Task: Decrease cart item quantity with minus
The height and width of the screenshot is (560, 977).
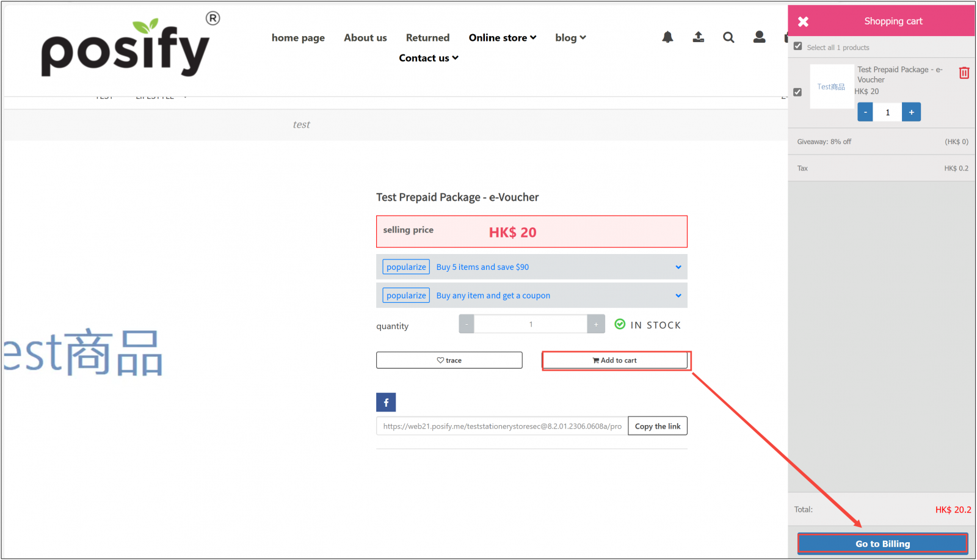Action: pyautogui.click(x=865, y=112)
